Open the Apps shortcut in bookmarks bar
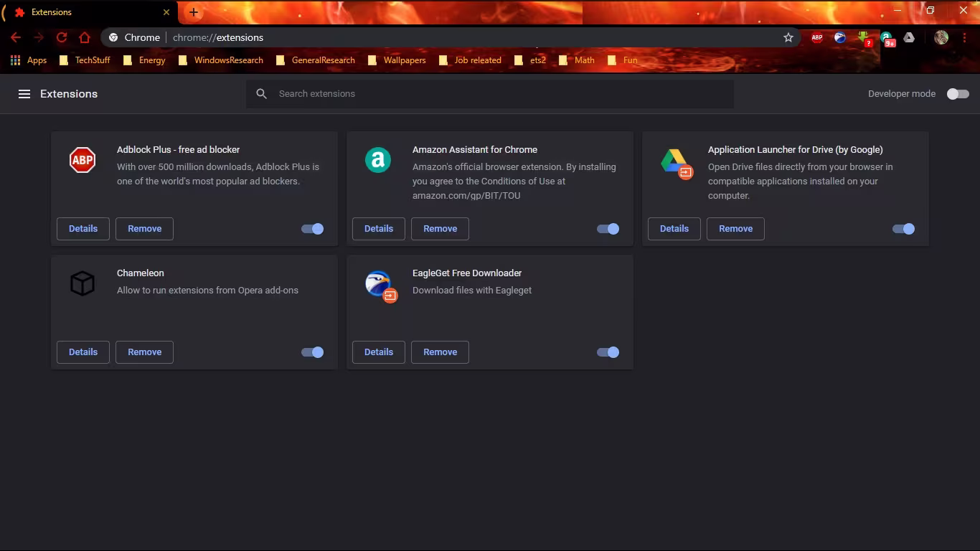This screenshot has height=551, width=980. tap(29, 60)
